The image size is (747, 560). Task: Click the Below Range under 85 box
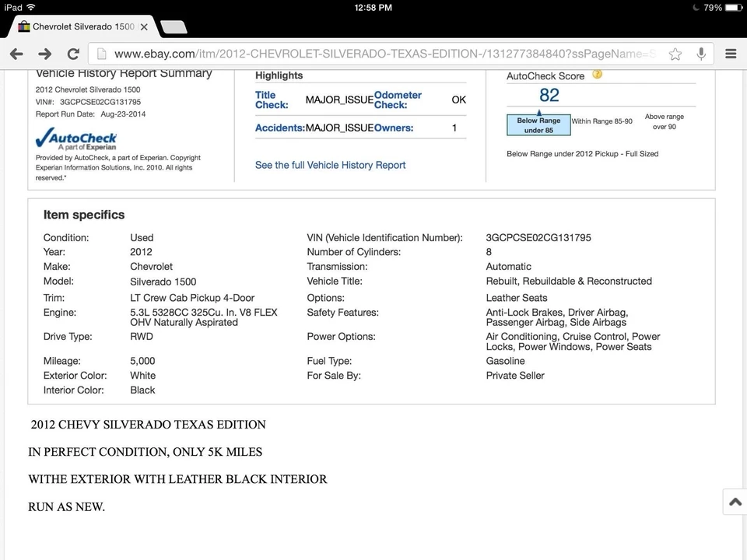(538, 125)
